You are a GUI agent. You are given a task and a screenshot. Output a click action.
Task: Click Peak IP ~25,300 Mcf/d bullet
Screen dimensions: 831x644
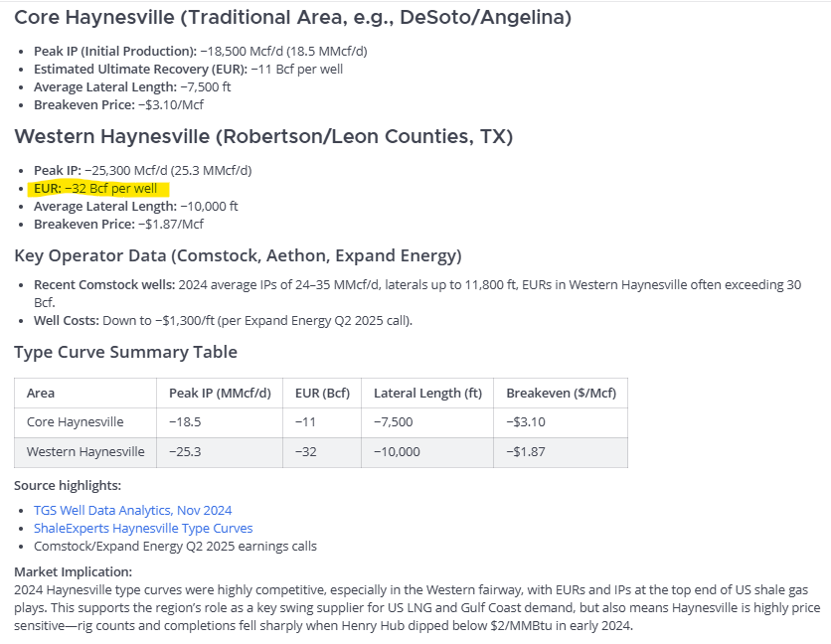point(142,171)
